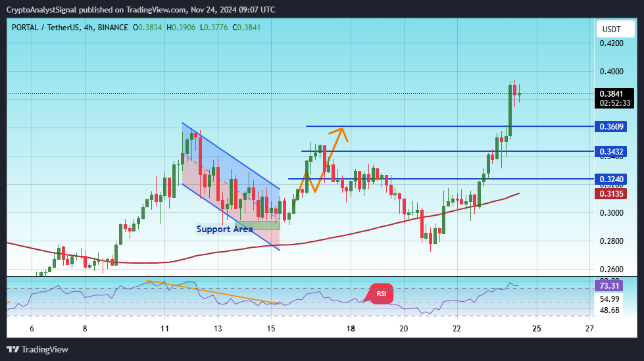Click the date label 27 on time axis
644x361 pixels.
tap(590, 329)
